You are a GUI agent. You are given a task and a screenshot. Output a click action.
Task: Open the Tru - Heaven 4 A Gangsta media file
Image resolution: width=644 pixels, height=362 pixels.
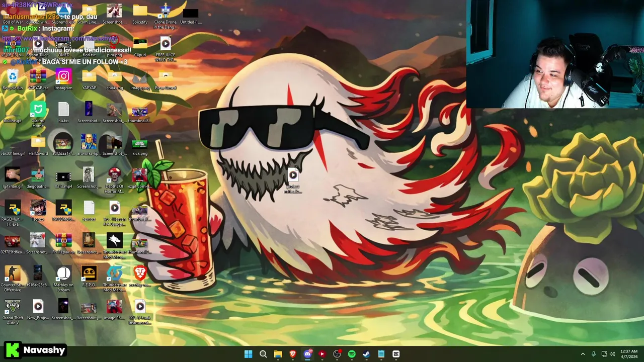tap(114, 213)
